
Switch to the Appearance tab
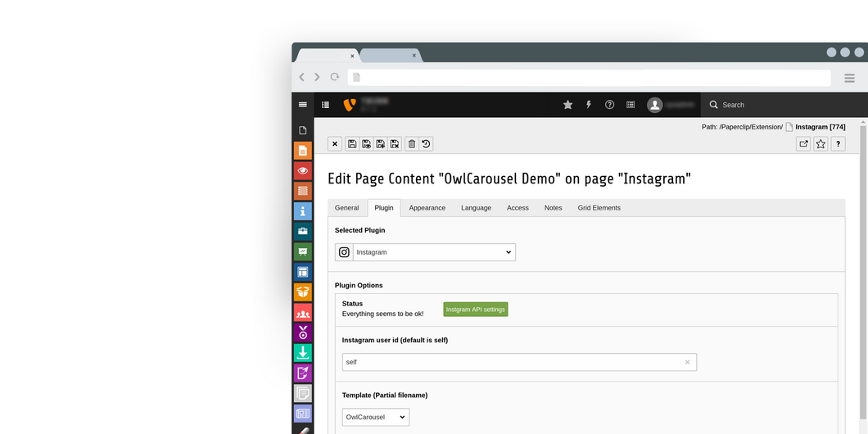click(427, 208)
